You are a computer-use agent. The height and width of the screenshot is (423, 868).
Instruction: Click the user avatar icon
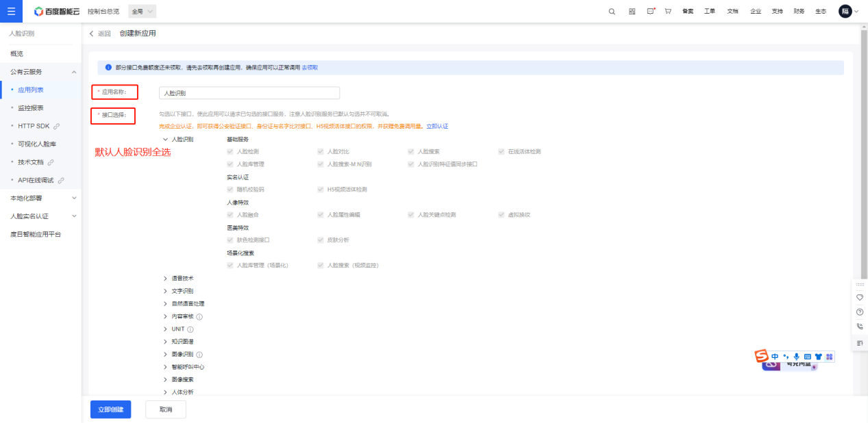pyautogui.click(x=845, y=11)
